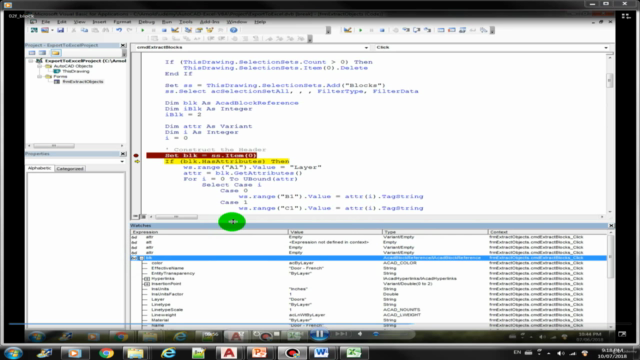Screen dimensions: 640x360
Task: Toggle Folders button in Project panel
Action: [56, 53]
